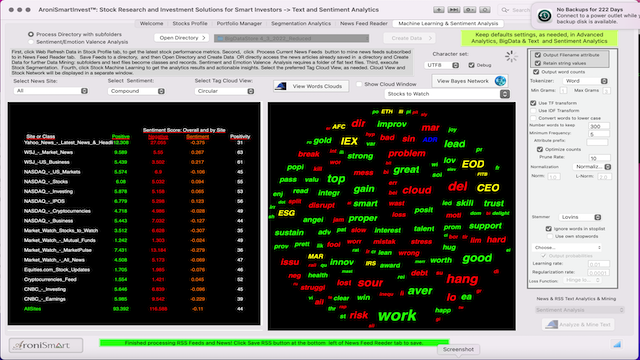
Task: Click the word 'IEX' in cloud
Action: point(349,141)
